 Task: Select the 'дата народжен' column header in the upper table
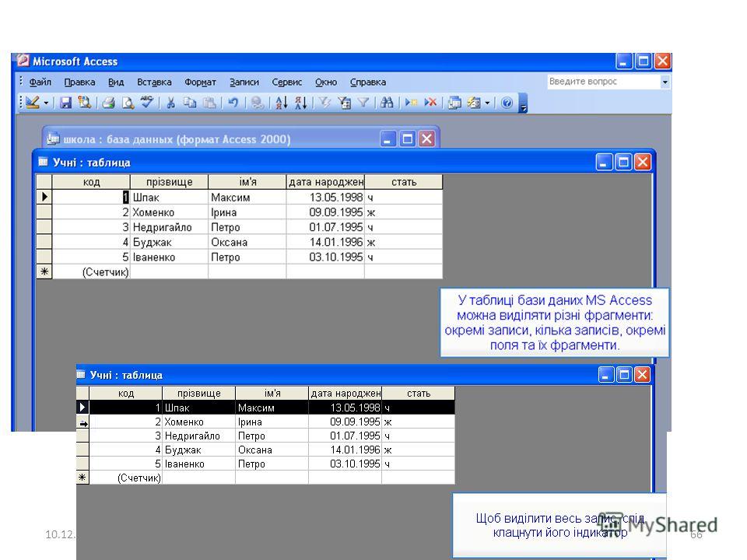click(x=325, y=182)
